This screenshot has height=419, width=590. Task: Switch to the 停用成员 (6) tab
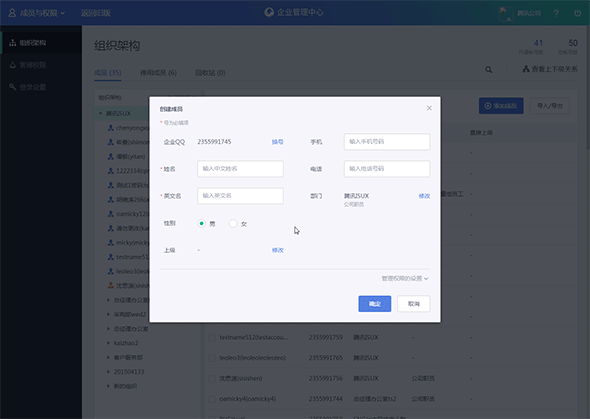(158, 73)
